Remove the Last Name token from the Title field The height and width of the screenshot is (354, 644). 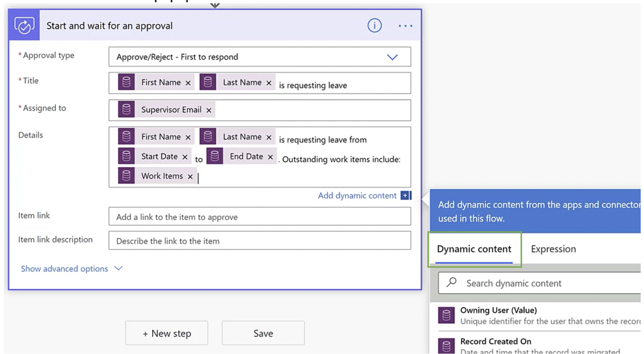269,83
